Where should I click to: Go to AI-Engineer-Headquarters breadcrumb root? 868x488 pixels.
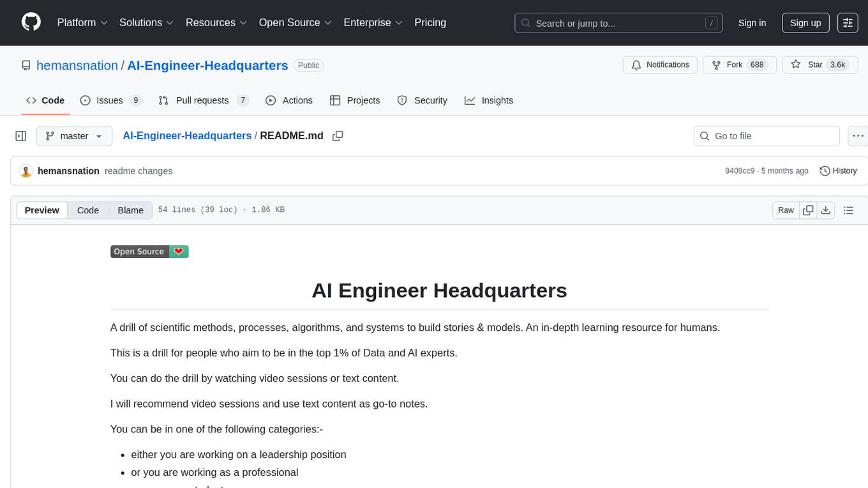(x=187, y=135)
